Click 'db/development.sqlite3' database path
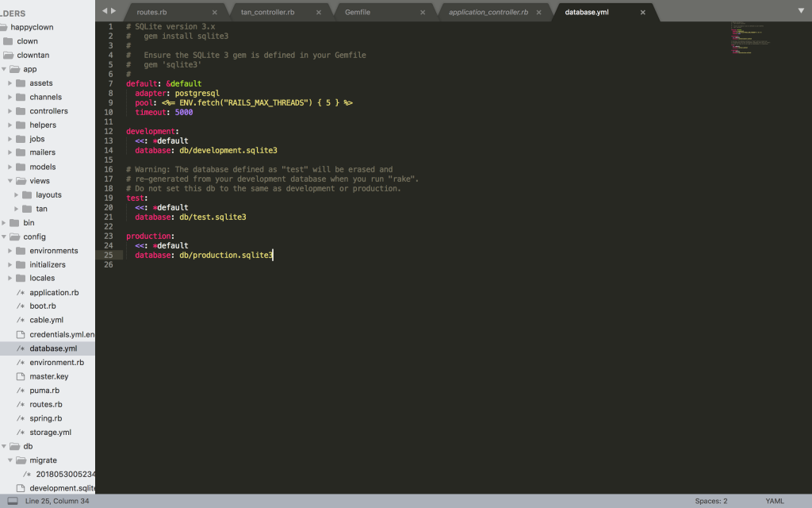The image size is (812, 508). click(x=228, y=150)
